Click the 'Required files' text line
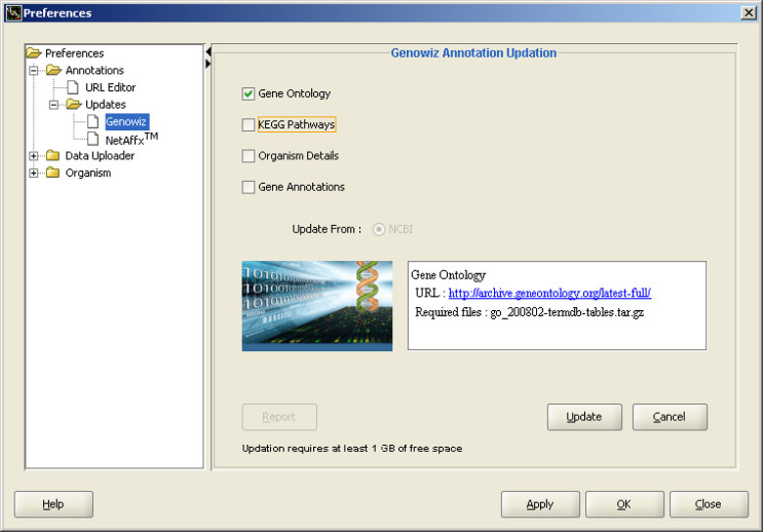Viewport: 763px width, 532px height. 529,312
